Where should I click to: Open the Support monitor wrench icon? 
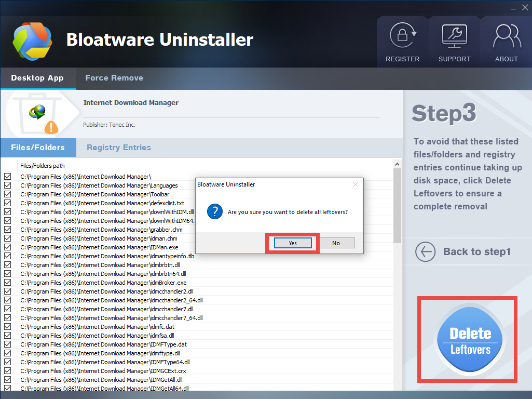tap(455, 36)
